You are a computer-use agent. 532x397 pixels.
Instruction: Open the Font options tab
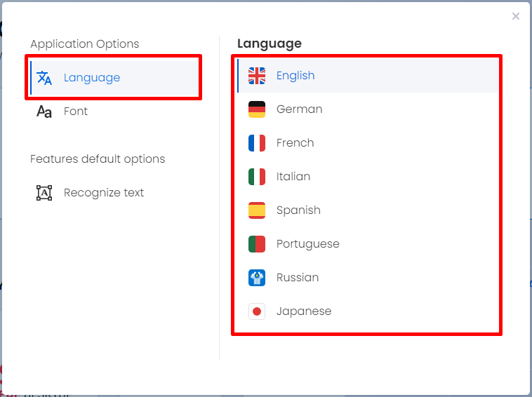[114, 112]
